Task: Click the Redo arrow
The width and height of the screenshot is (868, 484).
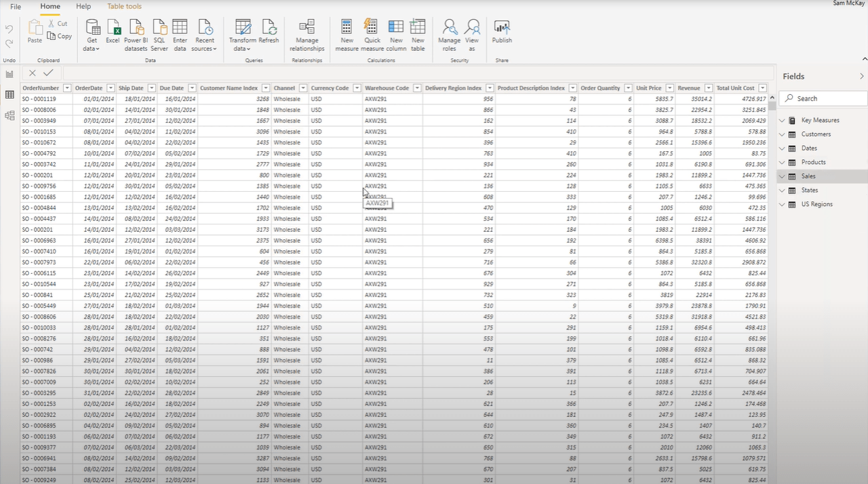Action: (9, 43)
